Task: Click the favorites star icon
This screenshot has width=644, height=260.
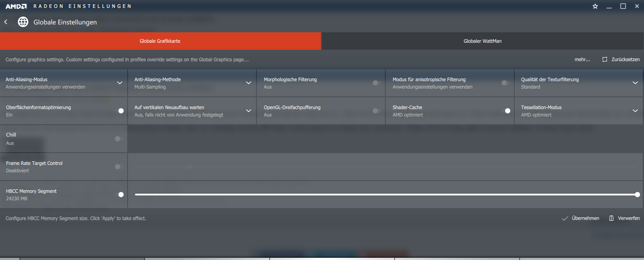Action: (595, 6)
